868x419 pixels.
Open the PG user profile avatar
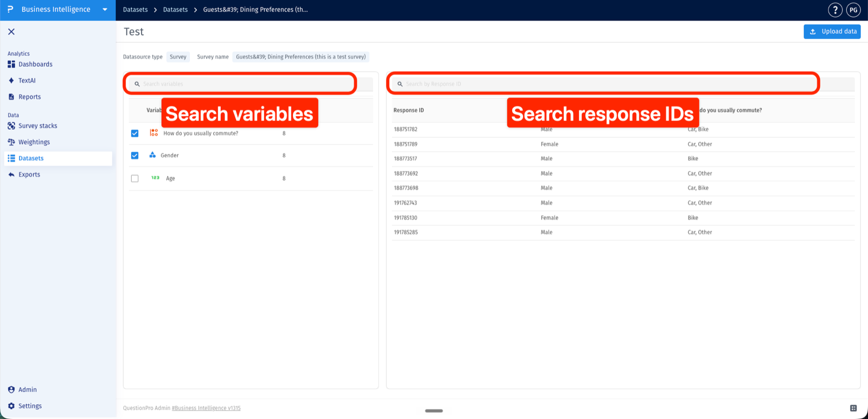[853, 10]
